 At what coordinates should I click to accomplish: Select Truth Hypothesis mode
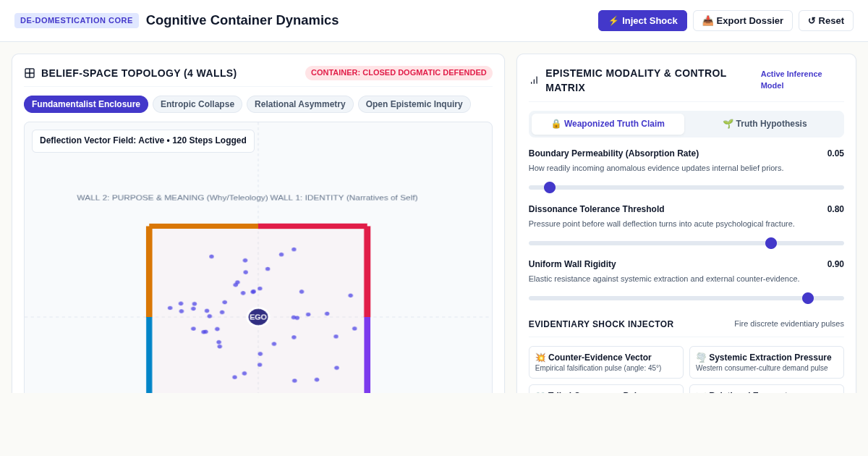[x=765, y=124]
